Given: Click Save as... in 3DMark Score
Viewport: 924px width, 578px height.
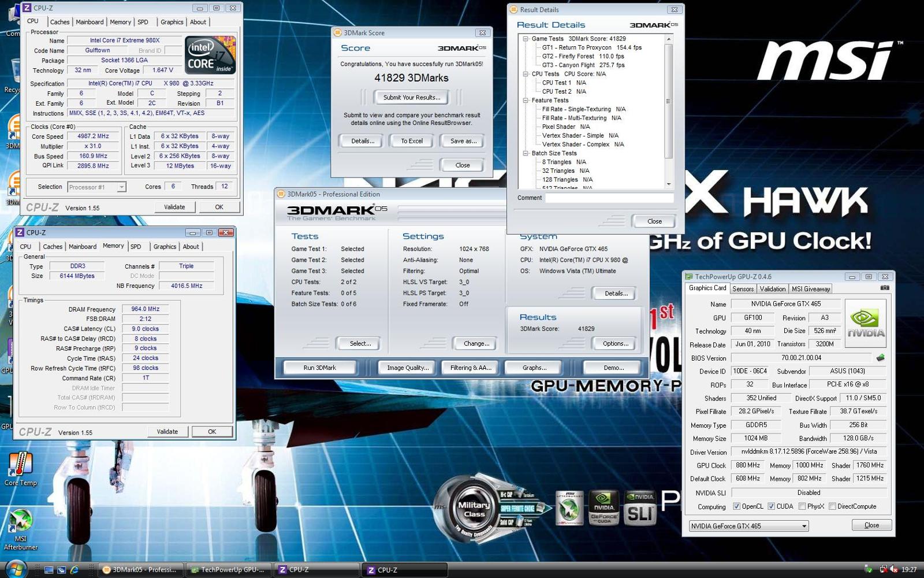Looking at the screenshot, I should click(x=463, y=141).
